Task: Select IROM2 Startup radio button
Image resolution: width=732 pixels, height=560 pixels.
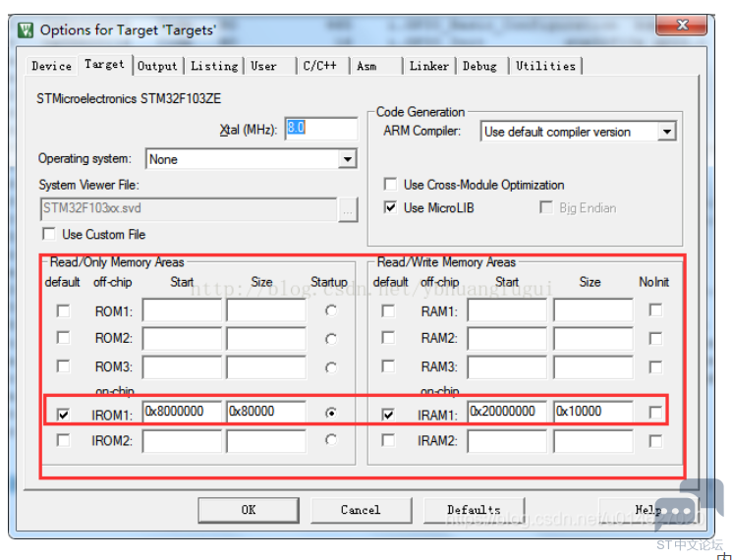Action: pos(331,439)
